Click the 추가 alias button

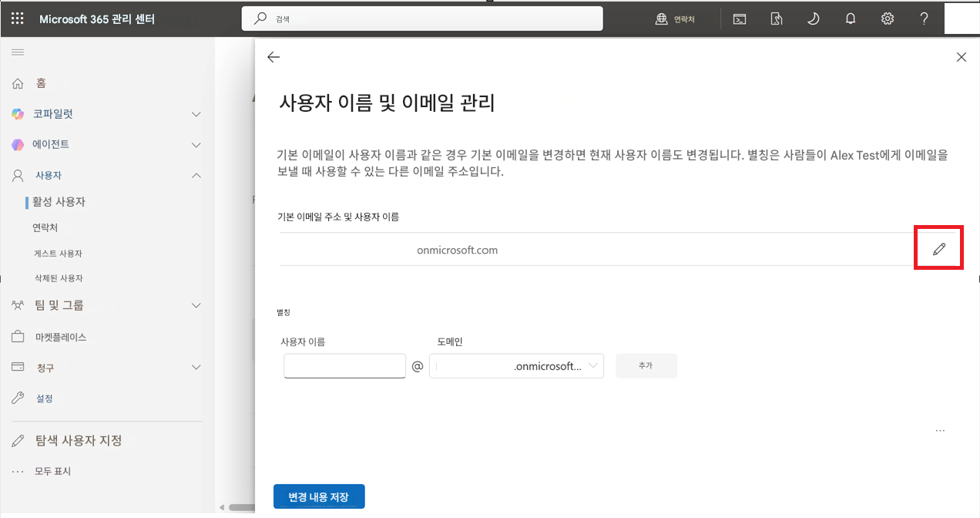click(x=646, y=366)
